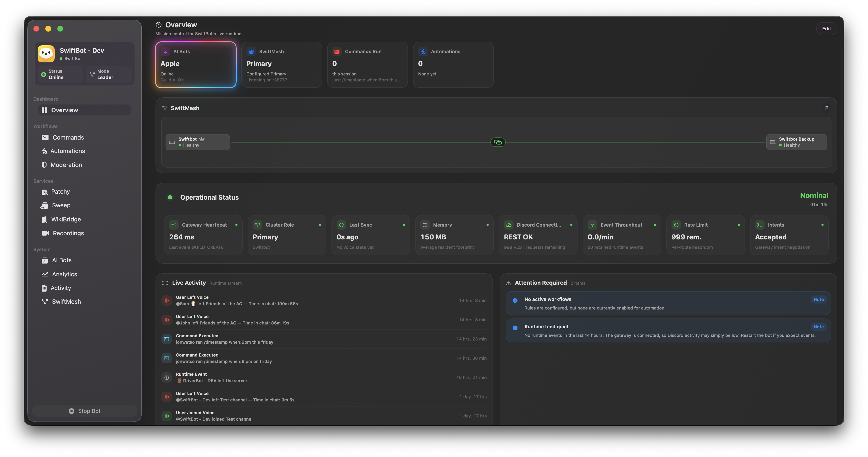Click the Status Online power icon
This screenshot has height=457, width=868.
click(44, 75)
